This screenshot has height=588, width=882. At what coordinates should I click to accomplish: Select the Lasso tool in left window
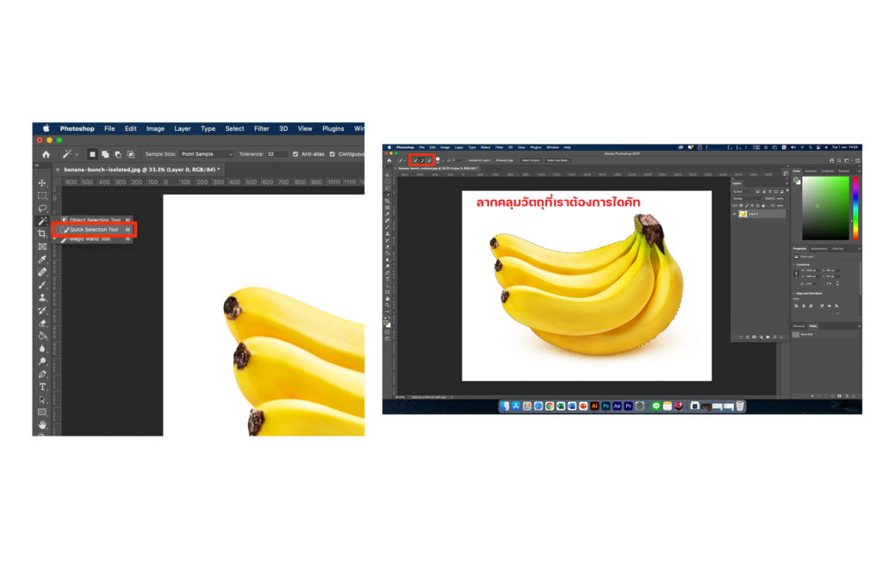(x=42, y=208)
